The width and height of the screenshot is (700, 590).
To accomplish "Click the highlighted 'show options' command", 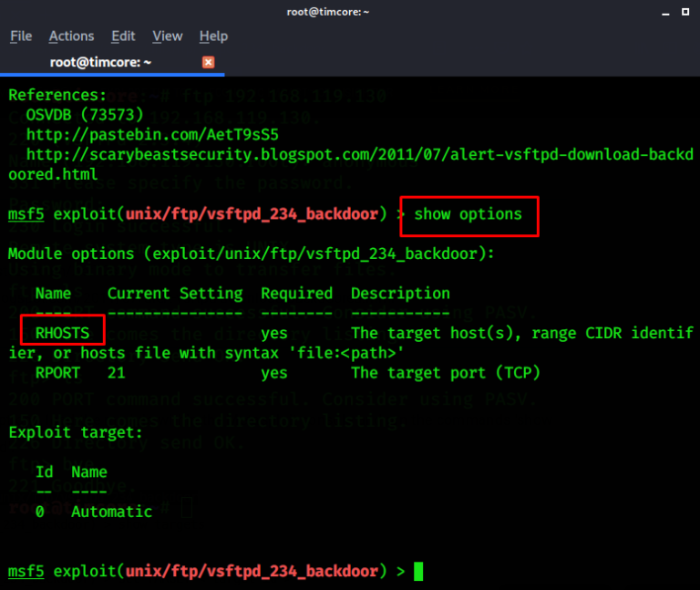I will pos(468,214).
